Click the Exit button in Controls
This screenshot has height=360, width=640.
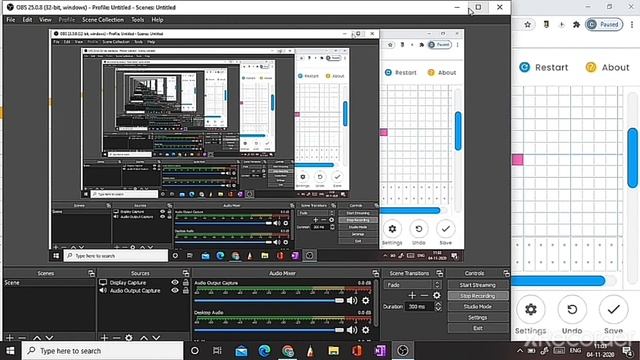point(478,328)
